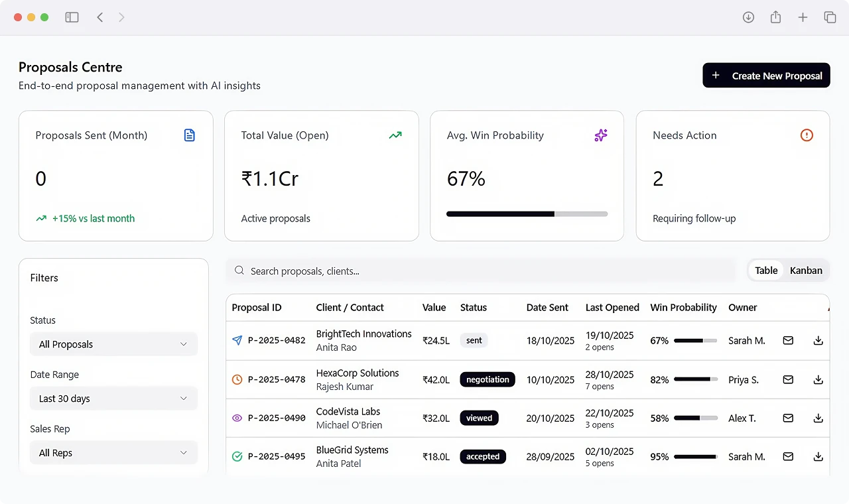Click the 67% win probability bar for BrightTech
The width and height of the screenshot is (849, 504).
[696, 340]
